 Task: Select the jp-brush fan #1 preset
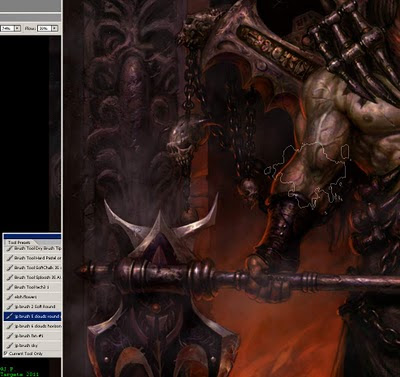(33, 336)
